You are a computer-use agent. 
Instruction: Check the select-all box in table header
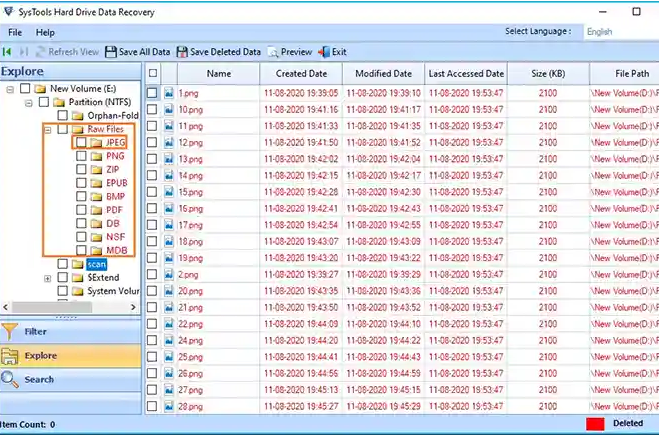tap(152, 73)
